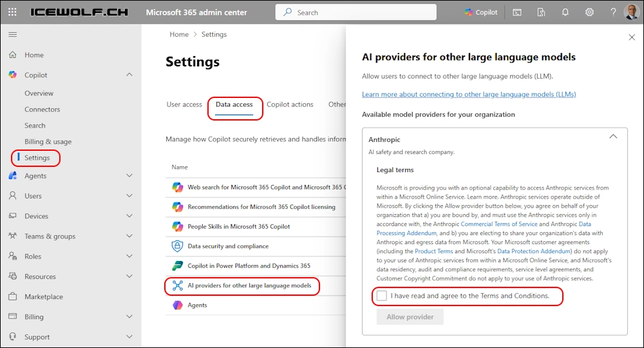
Task: Switch to the User access tab
Action: click(184, 104)
